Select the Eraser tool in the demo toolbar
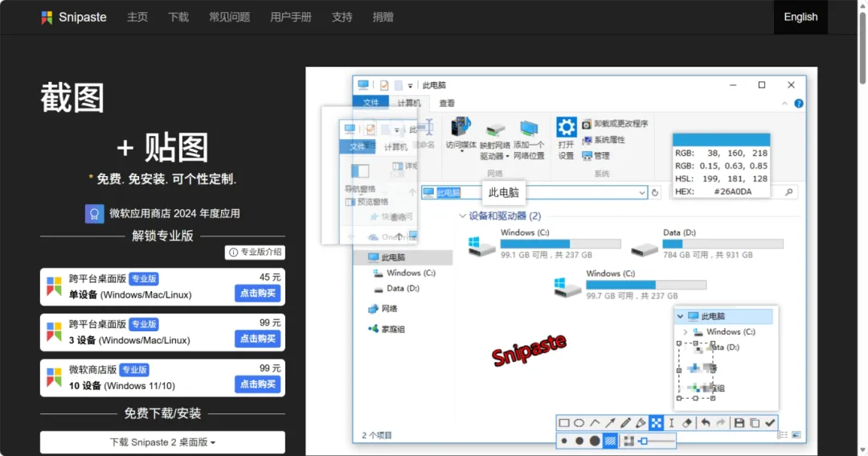The width and height of the screenshot is (868, 456). click(x=687, y=423)
